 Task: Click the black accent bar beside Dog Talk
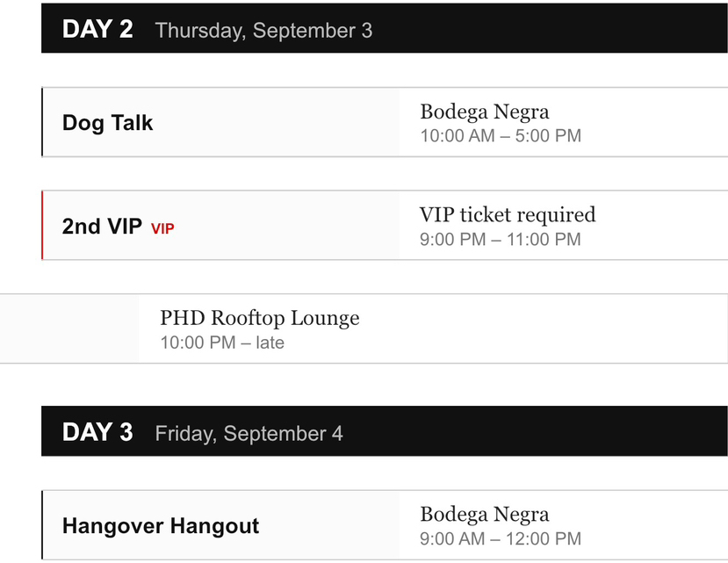[x=42, y=122]
